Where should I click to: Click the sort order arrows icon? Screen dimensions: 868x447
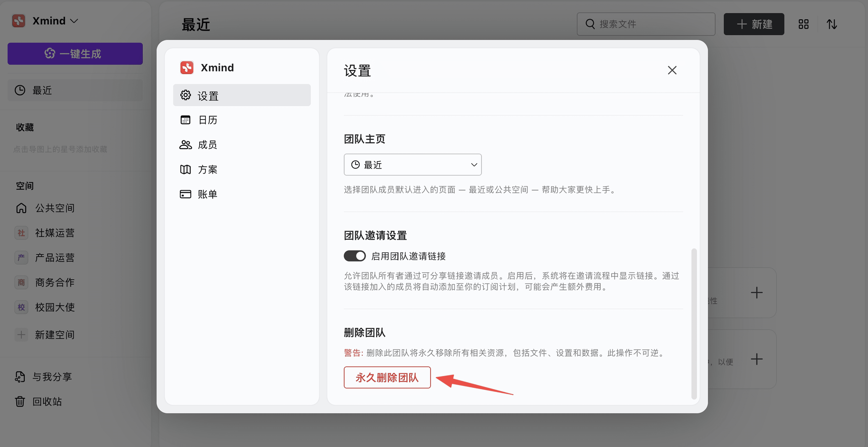[831, 24]
